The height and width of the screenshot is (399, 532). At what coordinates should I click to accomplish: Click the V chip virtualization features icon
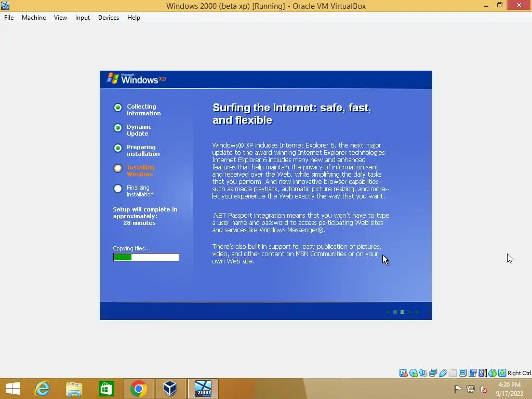(482, 373)
